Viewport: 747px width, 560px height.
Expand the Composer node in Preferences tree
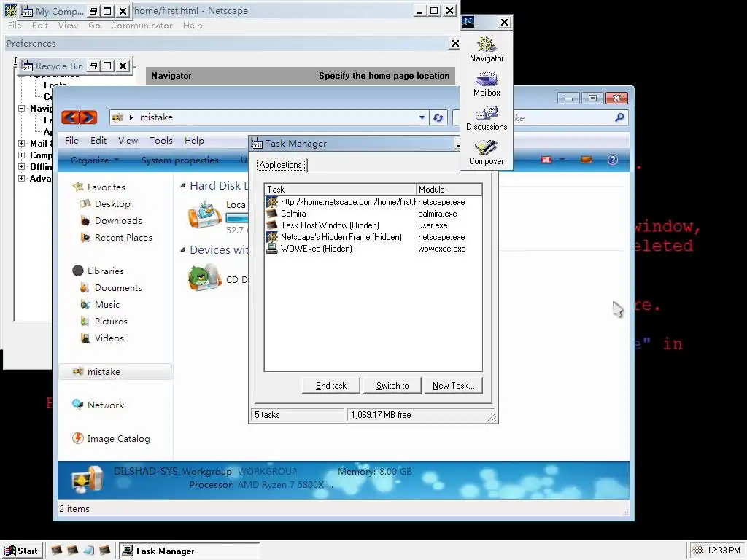click(x=21, y=155)
